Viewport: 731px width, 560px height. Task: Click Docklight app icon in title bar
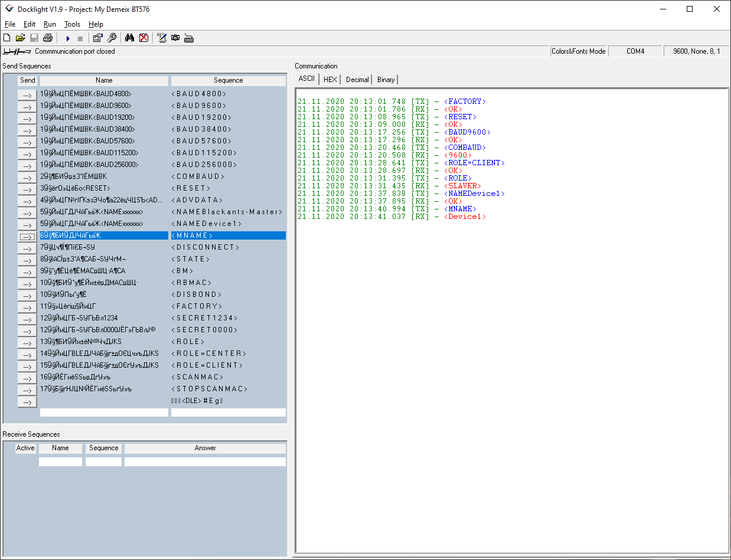click(x=9, y=9)
